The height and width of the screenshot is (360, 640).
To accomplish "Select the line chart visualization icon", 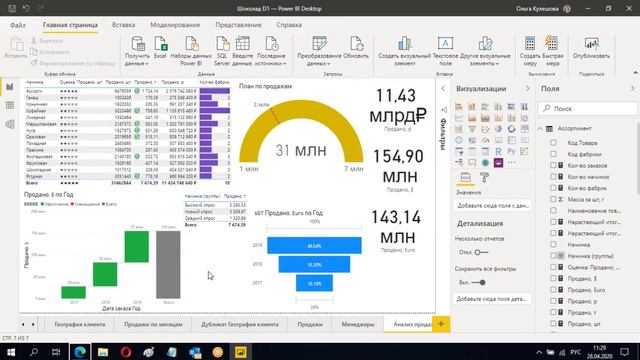I will [459, 118].
